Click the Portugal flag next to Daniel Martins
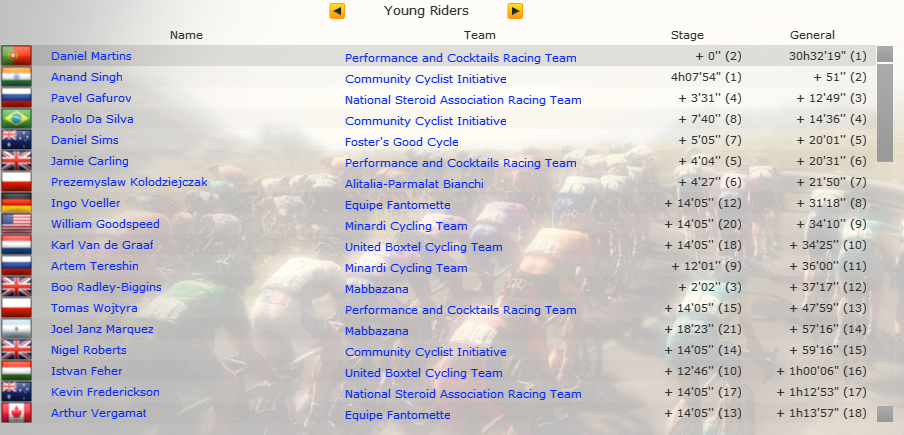The height and width of the screenshot is (435, 904). pos(17,56)
